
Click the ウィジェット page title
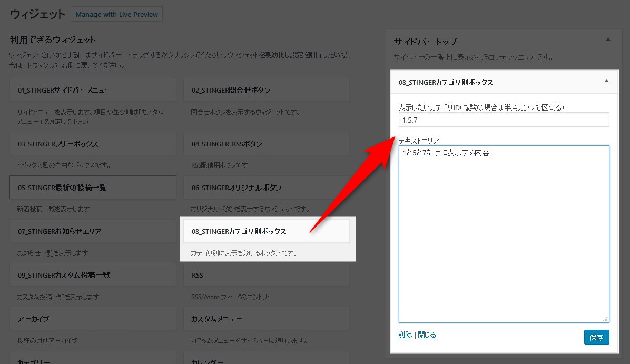coord(37,14)
